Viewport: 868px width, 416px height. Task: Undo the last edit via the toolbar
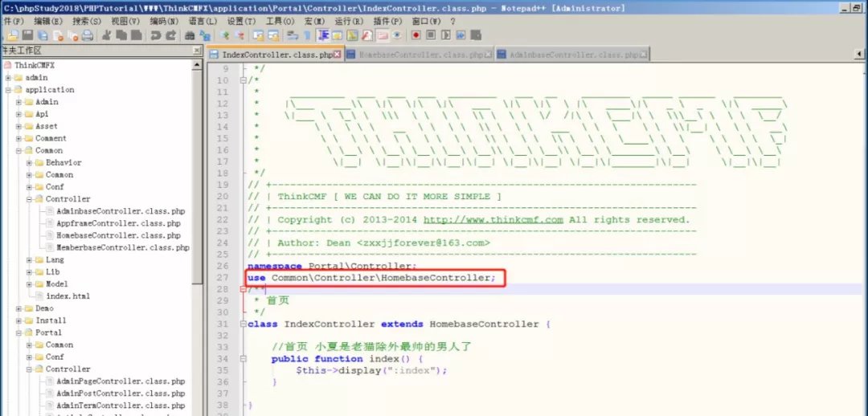pyautogui.click(x=155, y=35)
